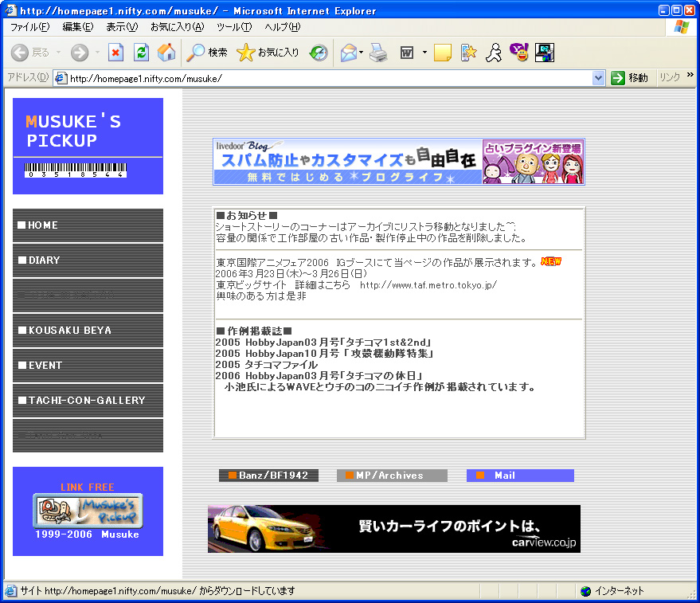Image resolution: width=700 pixels, height=603 pixels.
Task: Expand the address bar dropdown arrow
Action: tap(599, 78)
